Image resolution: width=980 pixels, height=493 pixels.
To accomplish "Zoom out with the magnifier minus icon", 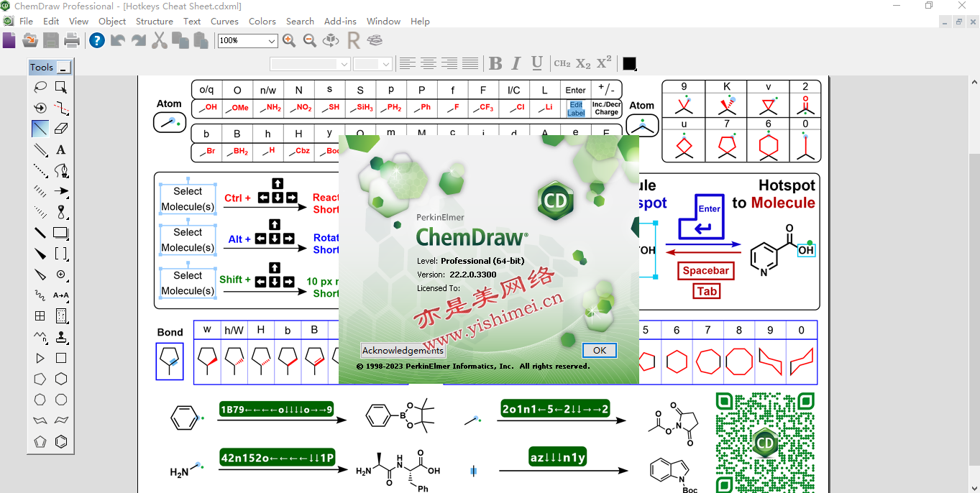I will pos(310,40).
